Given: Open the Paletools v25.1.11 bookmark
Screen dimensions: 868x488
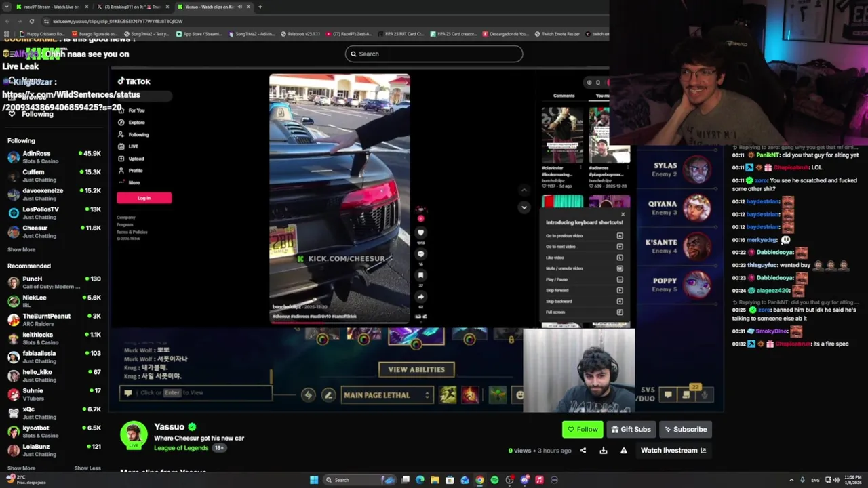Looking at the screenshot, I should pyautogui.click(x=300, y=34).
